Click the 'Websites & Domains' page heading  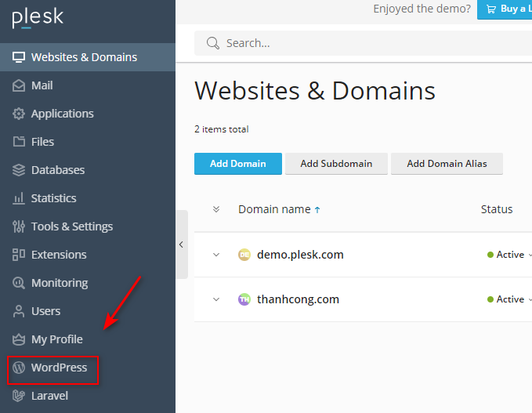(x=315, y=91)
